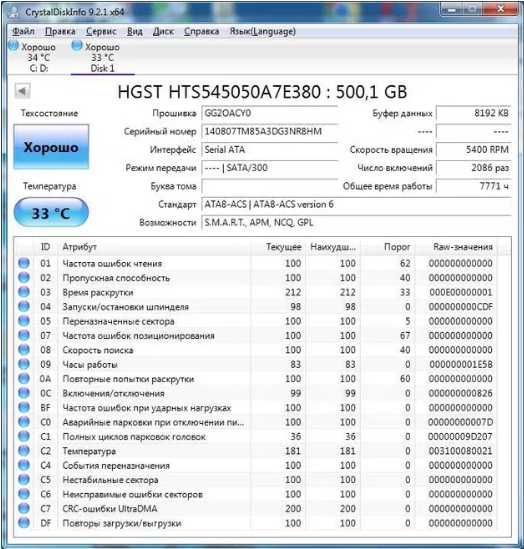Viewport: 524px width, 549px height.
Task: Click raw value 003100080021
Action: [x=461, y=451]
